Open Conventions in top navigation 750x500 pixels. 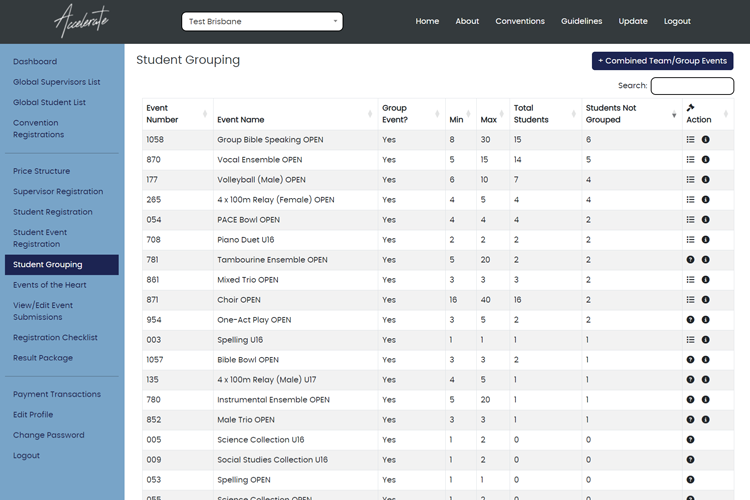pos(520,21)
